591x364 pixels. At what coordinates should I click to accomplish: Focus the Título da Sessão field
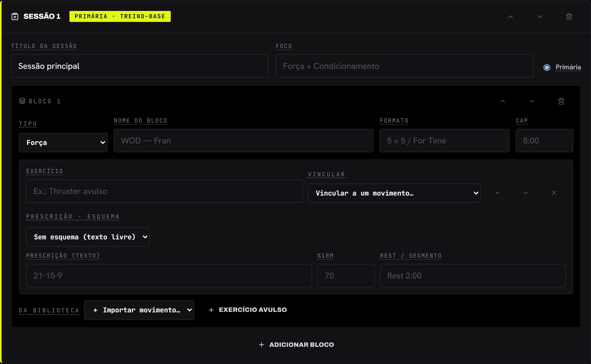point(140,66)
